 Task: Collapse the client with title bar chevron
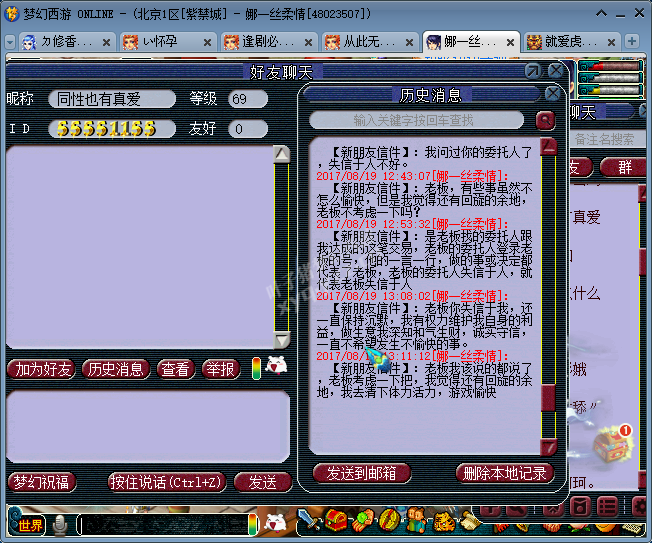(x=601, y=14)
